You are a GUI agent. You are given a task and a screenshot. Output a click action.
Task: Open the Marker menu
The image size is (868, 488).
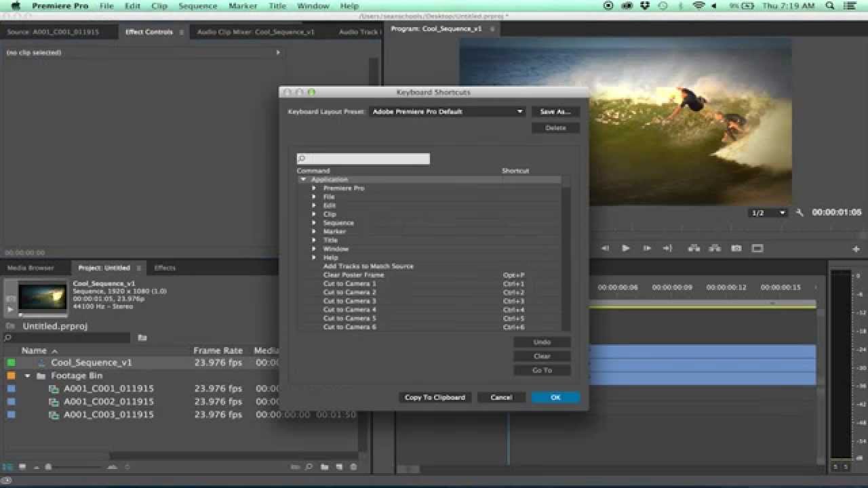(x=243, y=5)
